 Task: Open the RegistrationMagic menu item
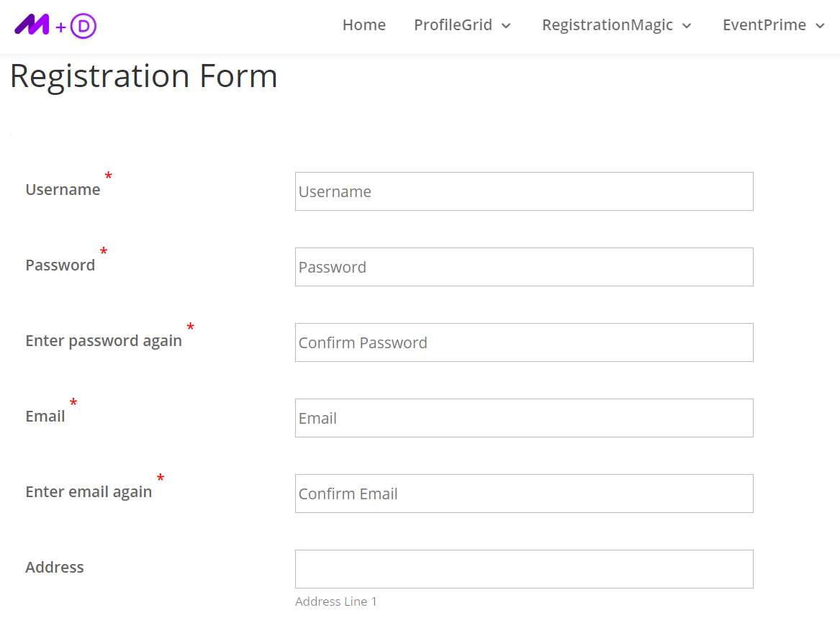click(608, 24)
